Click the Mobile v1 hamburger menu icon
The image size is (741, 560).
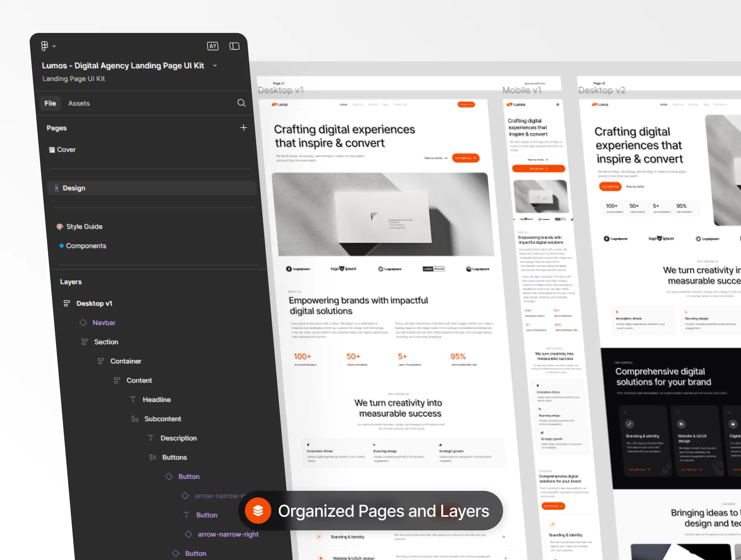tap(558, 105)
